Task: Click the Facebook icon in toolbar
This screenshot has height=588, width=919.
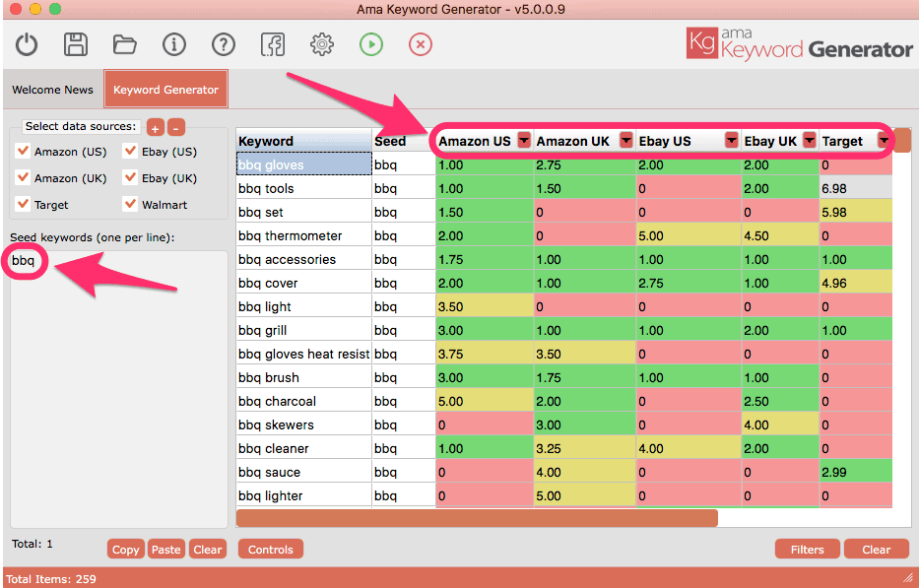Action: click(x=273, y=44)
